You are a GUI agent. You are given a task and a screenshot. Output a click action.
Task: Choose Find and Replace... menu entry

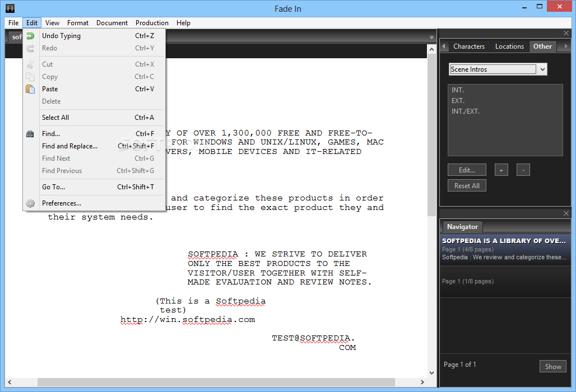[95, 146]
